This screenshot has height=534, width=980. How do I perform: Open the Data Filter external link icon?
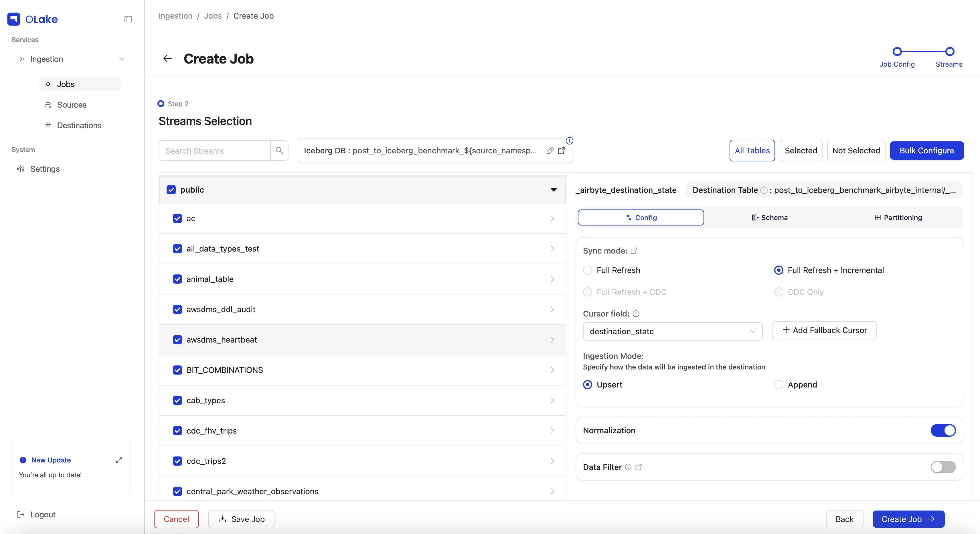coord(638,467)
